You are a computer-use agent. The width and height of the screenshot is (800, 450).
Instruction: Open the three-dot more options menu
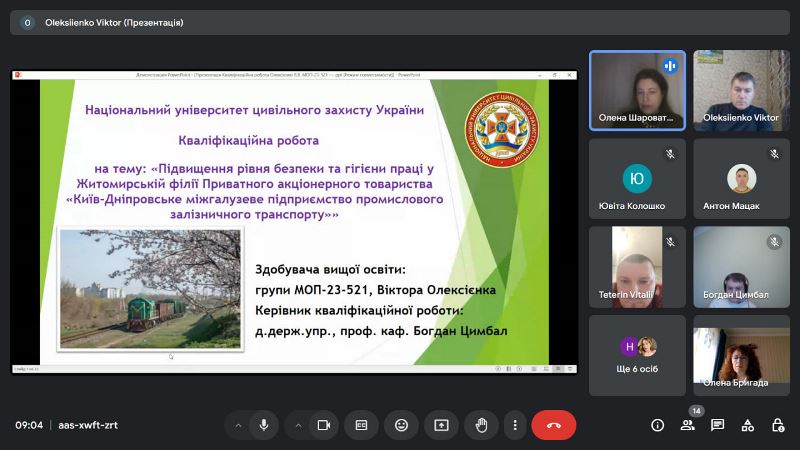click(x=515, y=425)
